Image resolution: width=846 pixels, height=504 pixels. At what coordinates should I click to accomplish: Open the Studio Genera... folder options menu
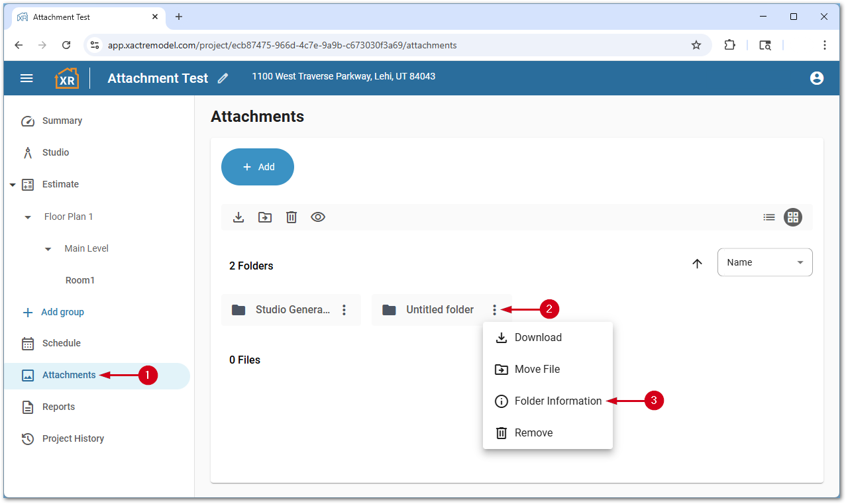pos(344,310)
